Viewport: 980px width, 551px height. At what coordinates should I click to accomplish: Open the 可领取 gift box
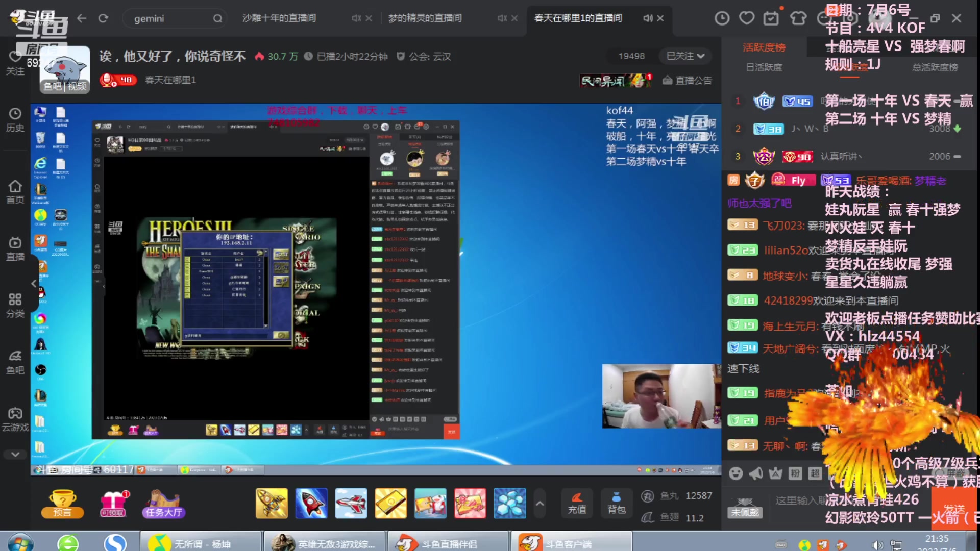coord(113,504)
